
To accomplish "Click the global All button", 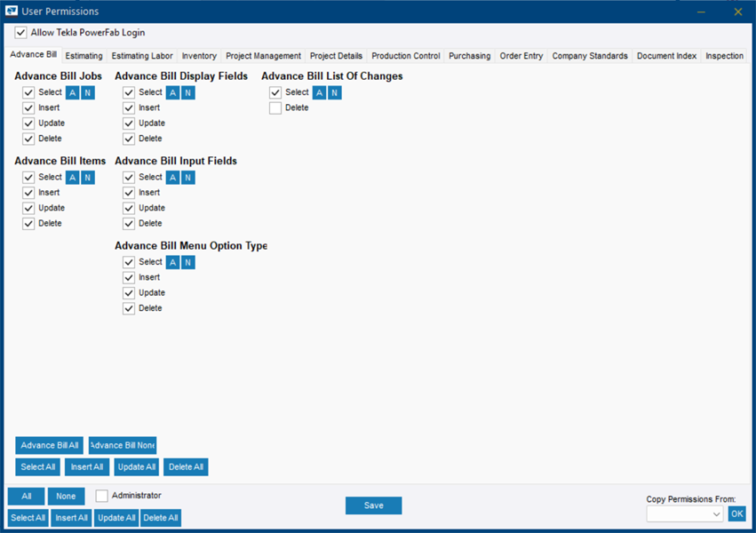I will click(27, 497).
